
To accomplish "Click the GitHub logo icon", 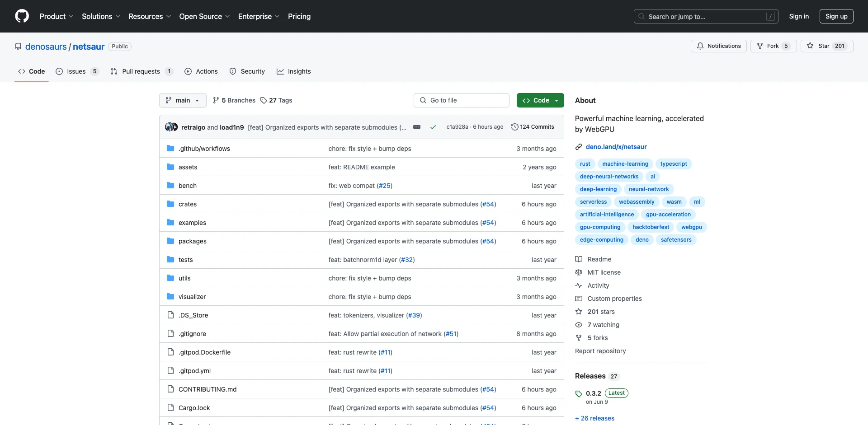I will pyautogui.click(x=22, y=16).
